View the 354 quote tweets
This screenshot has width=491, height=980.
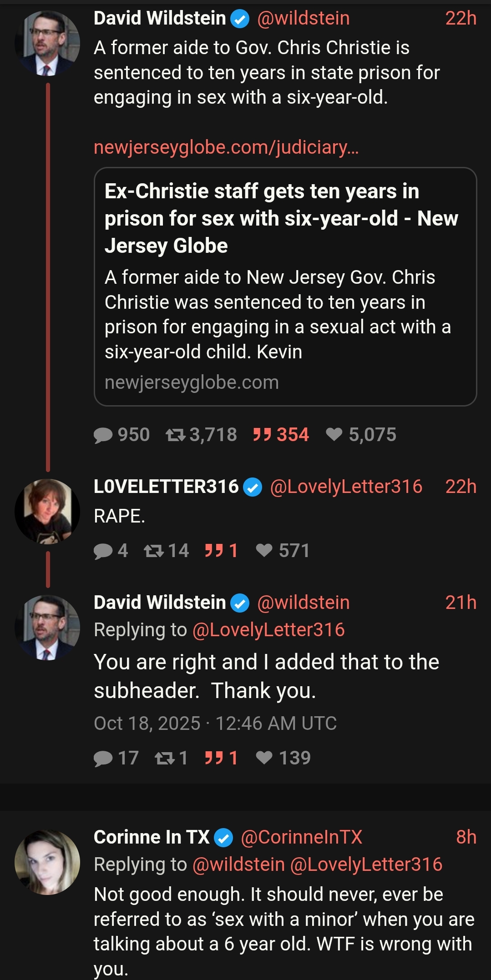pyautogui.click(x=281, y=435)
